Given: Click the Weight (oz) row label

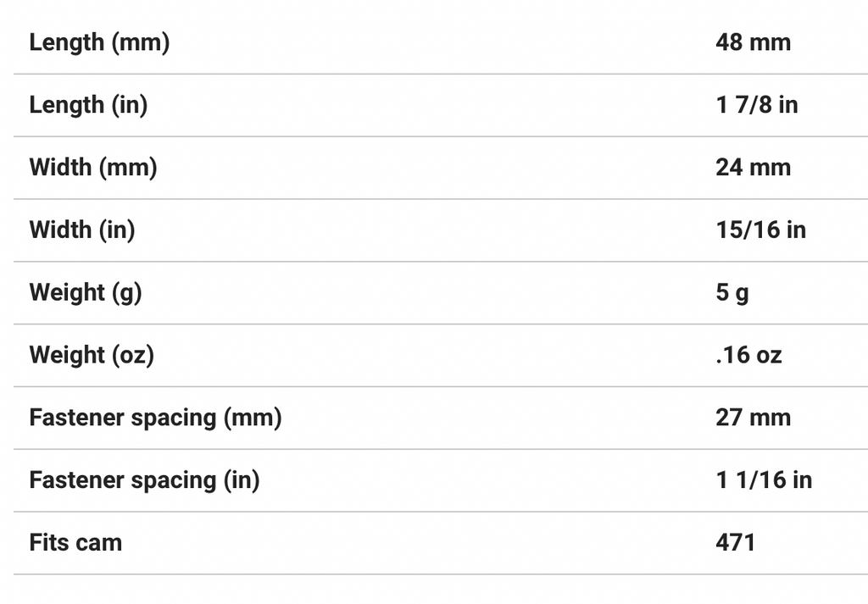Looking at the screenshot, I should [x=92, y=355].
